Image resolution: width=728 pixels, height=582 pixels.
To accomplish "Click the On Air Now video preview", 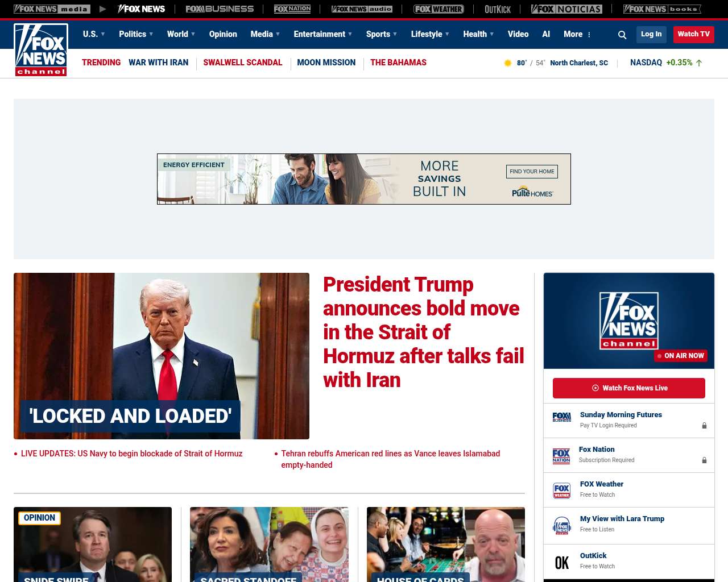I will coord(629,321).
